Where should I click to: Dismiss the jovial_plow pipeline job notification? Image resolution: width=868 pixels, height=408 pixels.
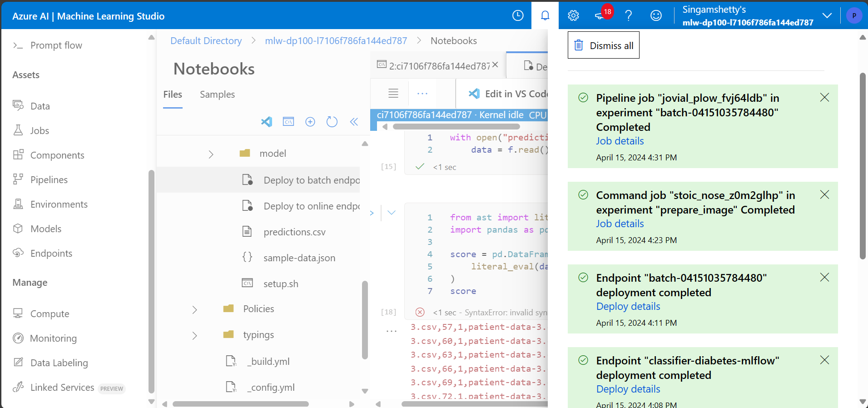point(824,97)
